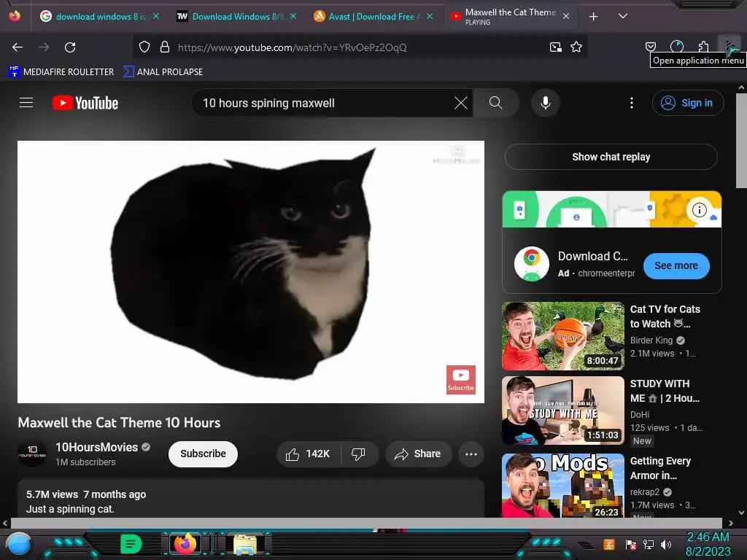Image resolution: width=747 pixels, height=560 pixels.
Task: Clear the YouTube search text
Action: point(461,103)
